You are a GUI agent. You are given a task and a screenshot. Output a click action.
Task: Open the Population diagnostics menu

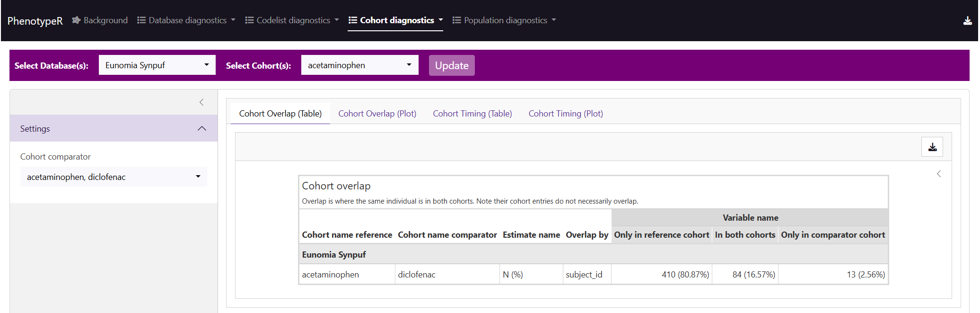point(505,20)
